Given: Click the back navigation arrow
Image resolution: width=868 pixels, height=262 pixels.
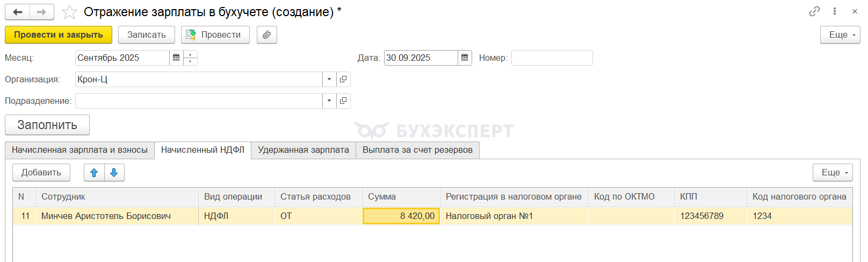Looking at the screenshot, I should coord(18,12).
